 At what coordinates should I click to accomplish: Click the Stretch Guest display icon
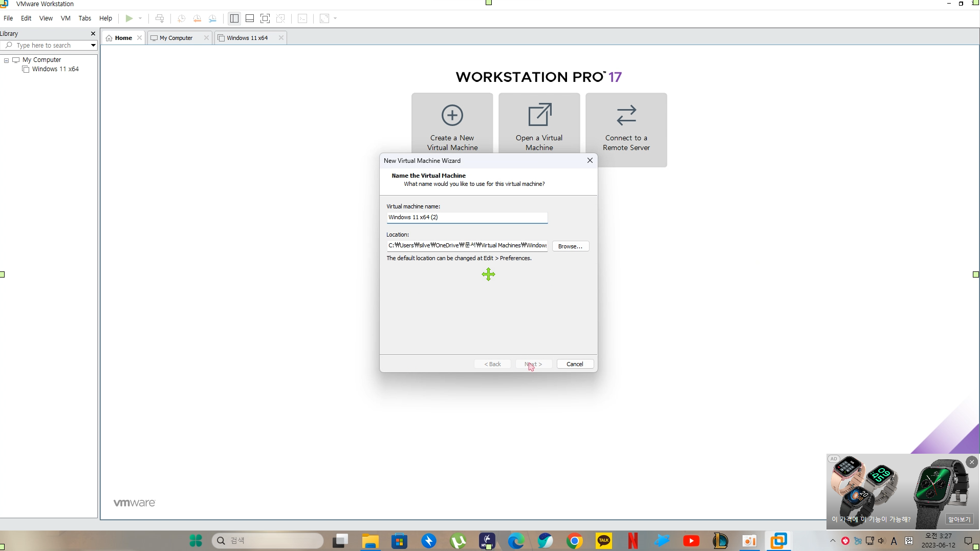[324, 18]
